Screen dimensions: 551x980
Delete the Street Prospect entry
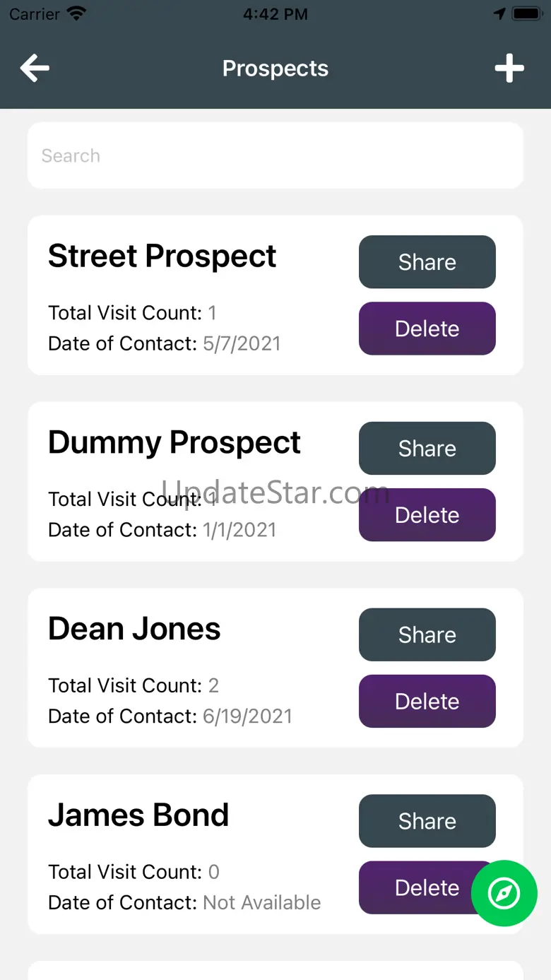tap(427, 329)
